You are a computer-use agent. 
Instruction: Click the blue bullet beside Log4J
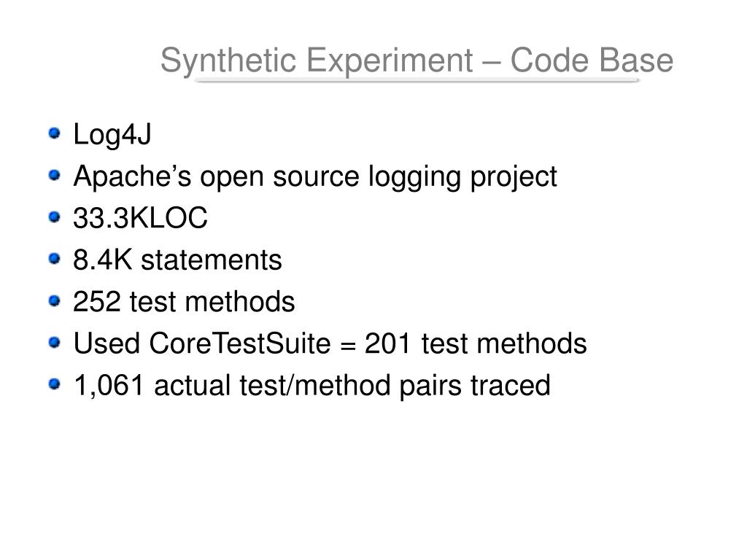click(x=55, y=133)
